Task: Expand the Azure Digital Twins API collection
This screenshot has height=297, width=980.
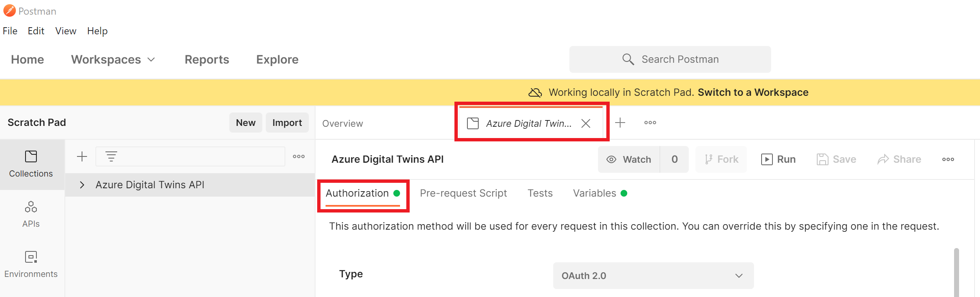Action: 82,185
